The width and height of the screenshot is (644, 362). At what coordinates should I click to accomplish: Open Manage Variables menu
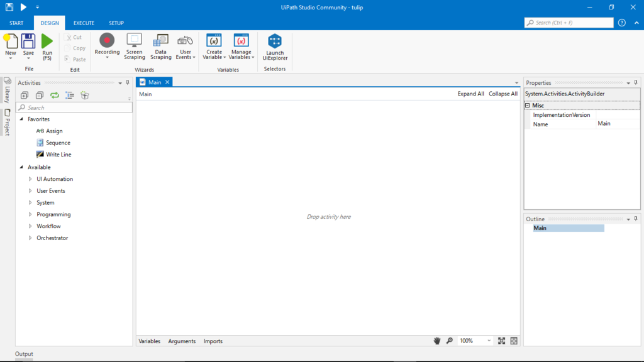click(x=241, y=47)
